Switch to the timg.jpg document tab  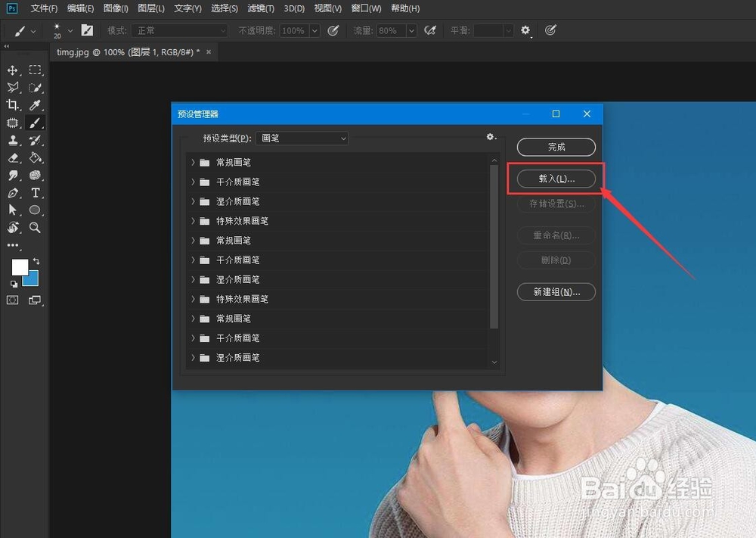(128, 52)
